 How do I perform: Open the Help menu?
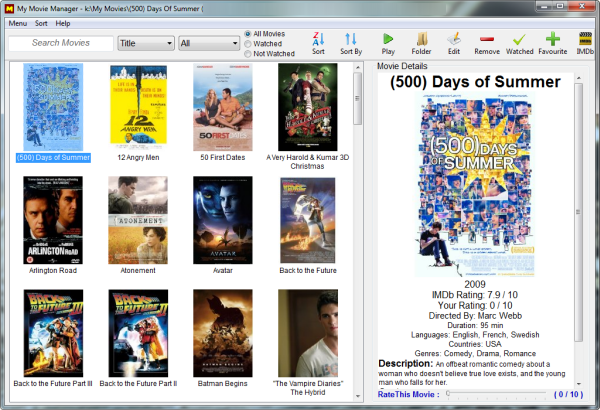coord(63,23)
